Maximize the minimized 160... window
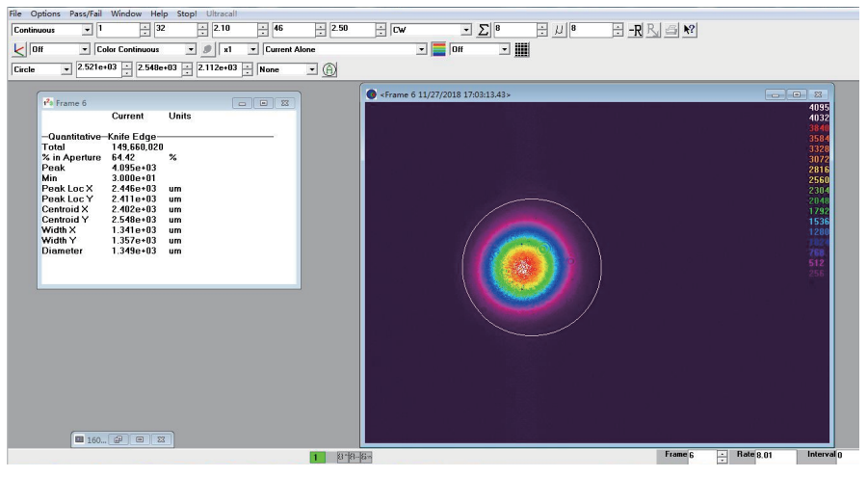 click(140, 439)
